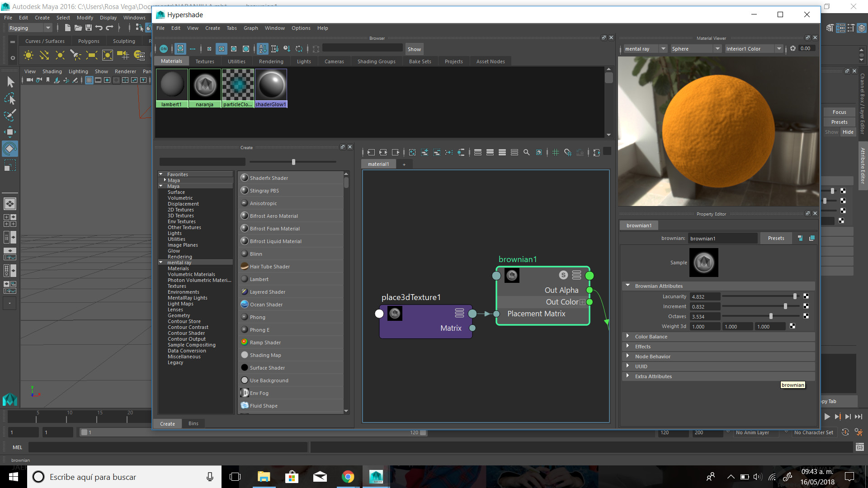Screen dimensions: 868x488
Task: Click the Maya icon in Windows taskbar
Action: tap(376, 477)
